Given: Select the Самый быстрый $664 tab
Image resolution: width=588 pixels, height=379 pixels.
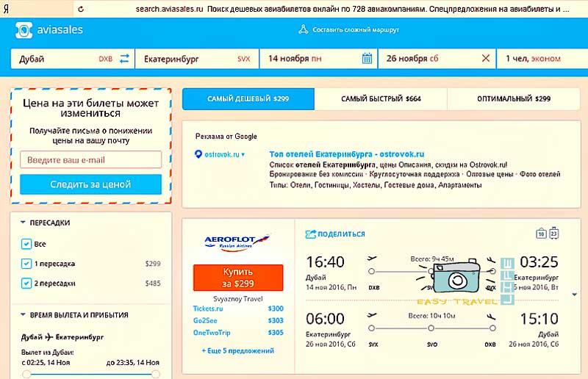Looking at the screenshot, I should (381, 99).
